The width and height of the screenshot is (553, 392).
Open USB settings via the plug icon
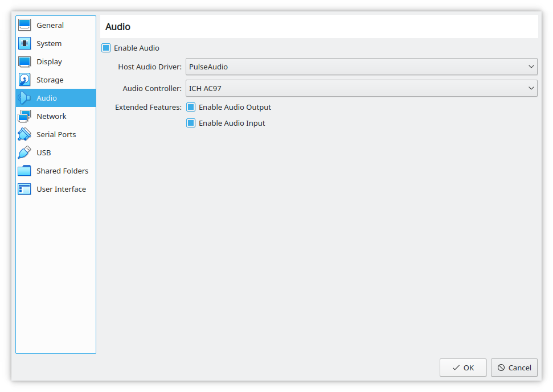[24, 152]
